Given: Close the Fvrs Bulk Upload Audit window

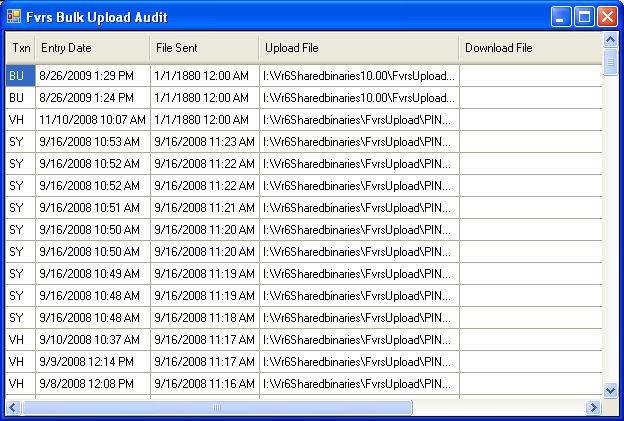Looking at the screenshot, I should (608, 17).
